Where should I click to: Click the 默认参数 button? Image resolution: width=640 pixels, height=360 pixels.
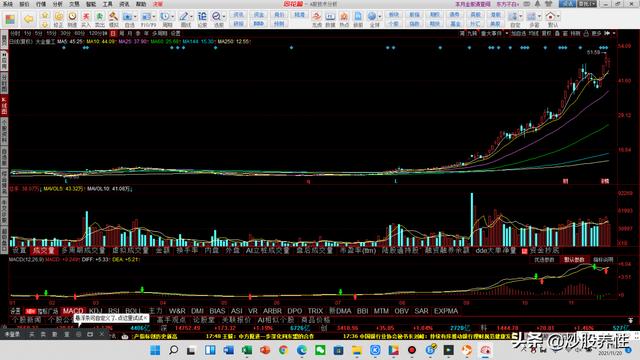(574, 260)
